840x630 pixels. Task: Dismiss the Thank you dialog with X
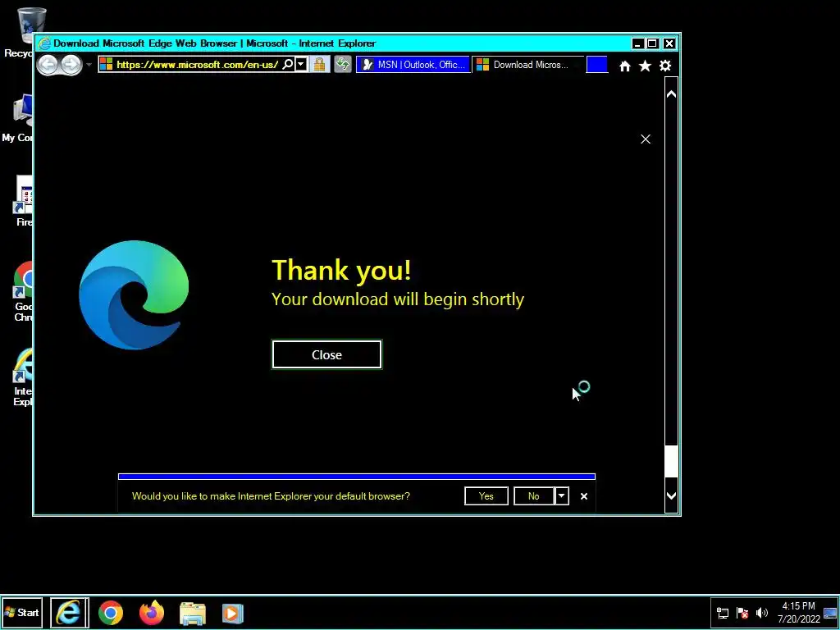(x=646, y=139)
